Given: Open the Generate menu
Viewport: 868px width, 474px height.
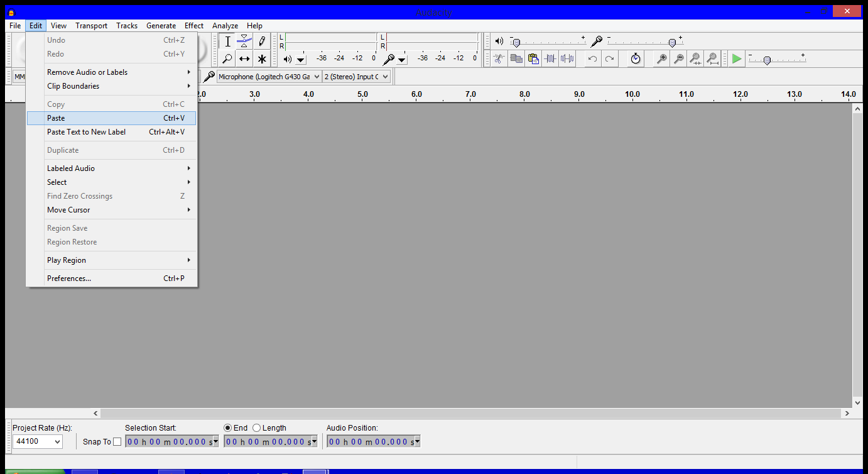Looking at the screenshot, I should 161,26.
